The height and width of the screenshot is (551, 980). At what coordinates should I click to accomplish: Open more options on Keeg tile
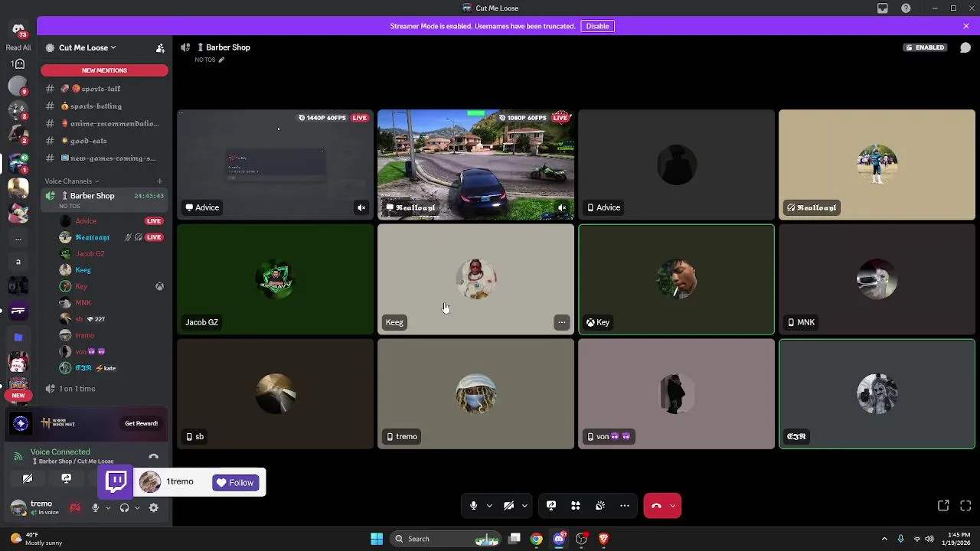point(562,322)
